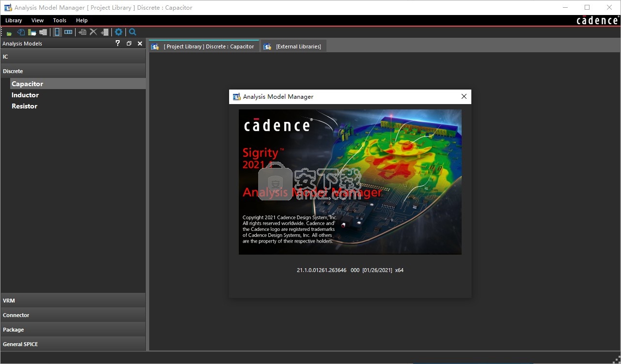Expand the VRM category

click(x=73, y=301)
